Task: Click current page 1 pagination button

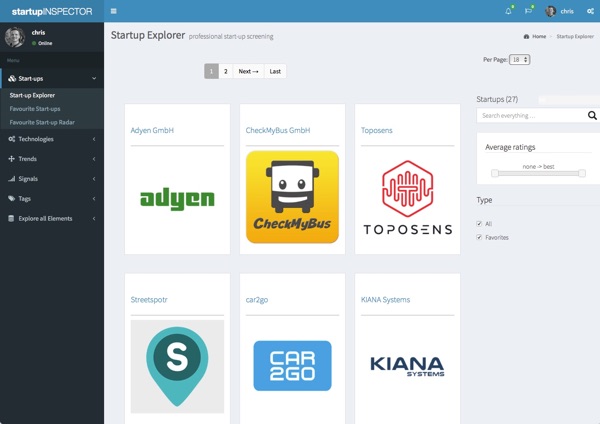Action: point(211,71)
